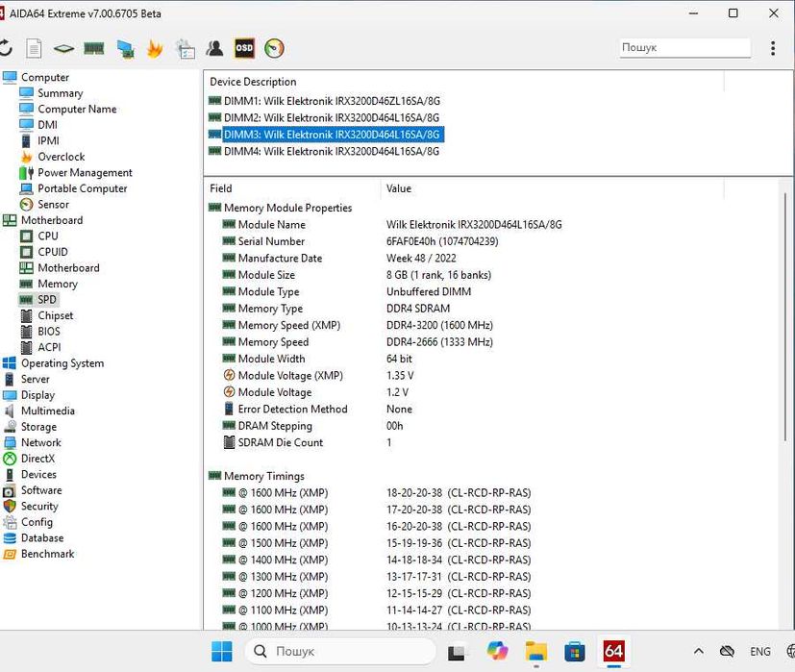Expand the Config category
Screen dimensions: 795x672
coord(37,522)
